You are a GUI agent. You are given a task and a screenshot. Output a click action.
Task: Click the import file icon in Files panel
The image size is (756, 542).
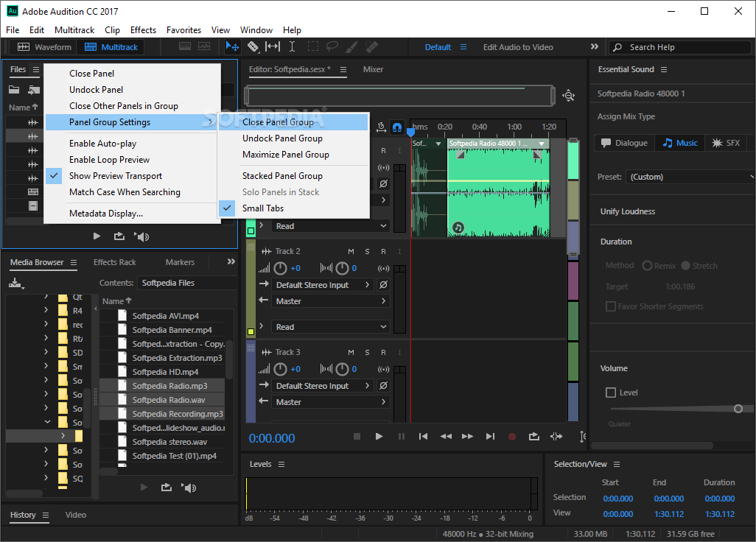point(34,90)
